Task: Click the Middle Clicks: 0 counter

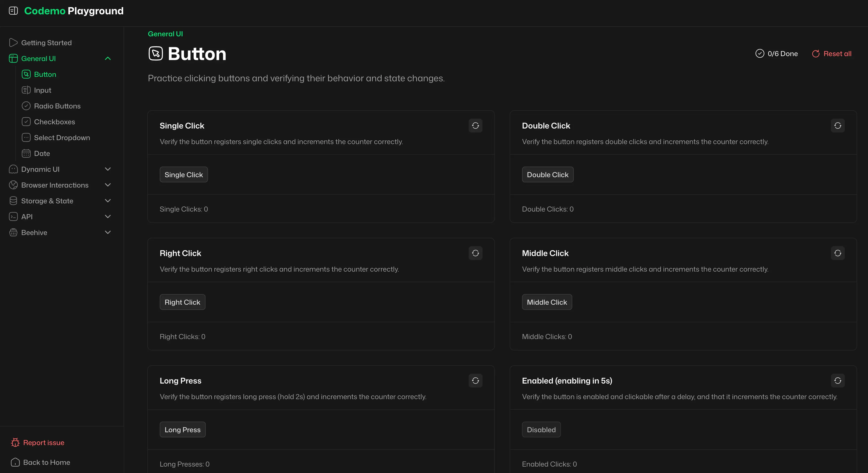Action: pyautogui.click(x=547, y=337)
